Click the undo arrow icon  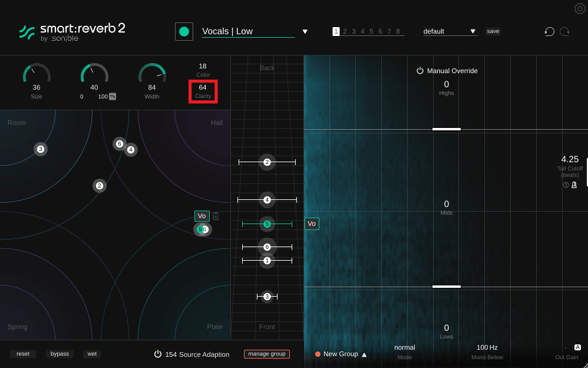(x=549, y=31)
